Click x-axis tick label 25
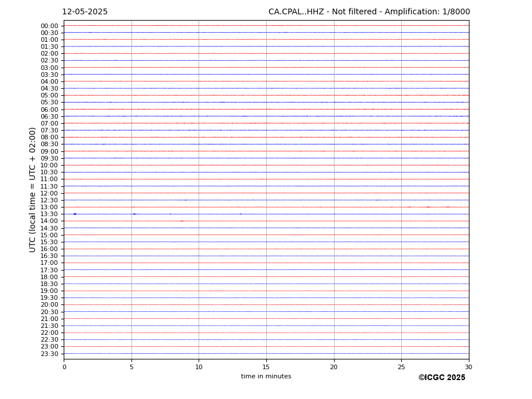This screenshot has width=532, height=399. click(401, 367)
